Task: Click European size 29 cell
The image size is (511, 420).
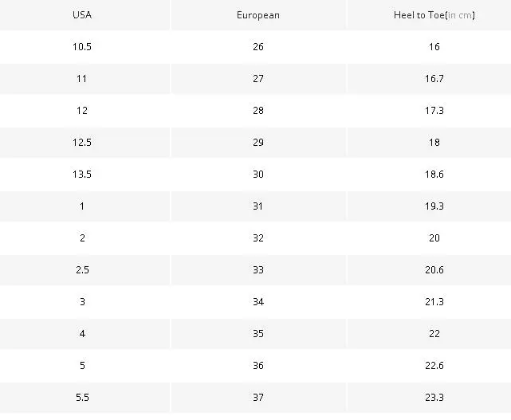Action: 258,143
